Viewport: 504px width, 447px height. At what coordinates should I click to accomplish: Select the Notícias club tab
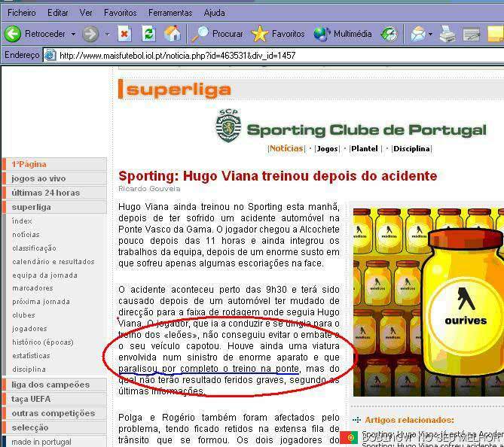coord(286,148)
